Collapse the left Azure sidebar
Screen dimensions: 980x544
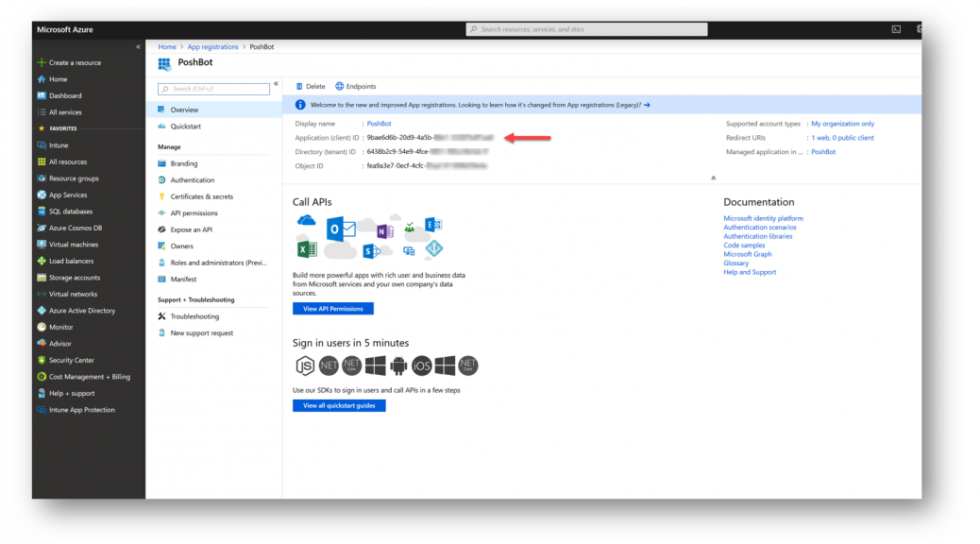[x=138, y=47]
